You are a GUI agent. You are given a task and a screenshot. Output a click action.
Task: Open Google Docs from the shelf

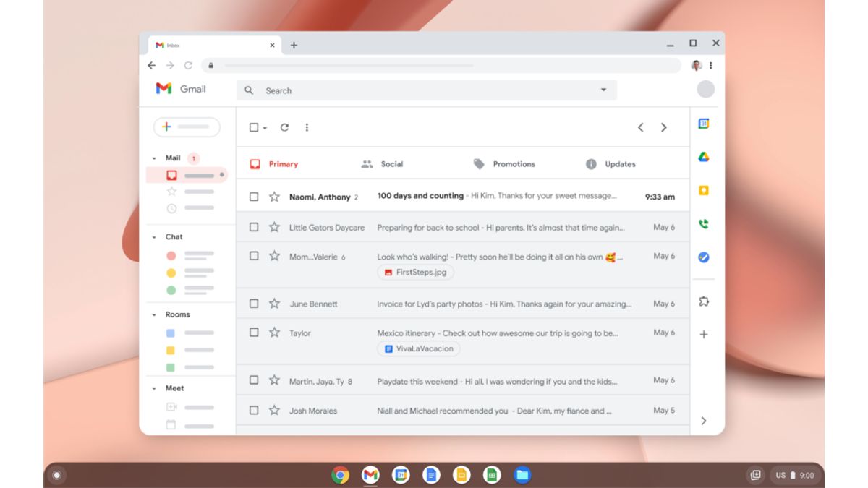tap(431, 475)
